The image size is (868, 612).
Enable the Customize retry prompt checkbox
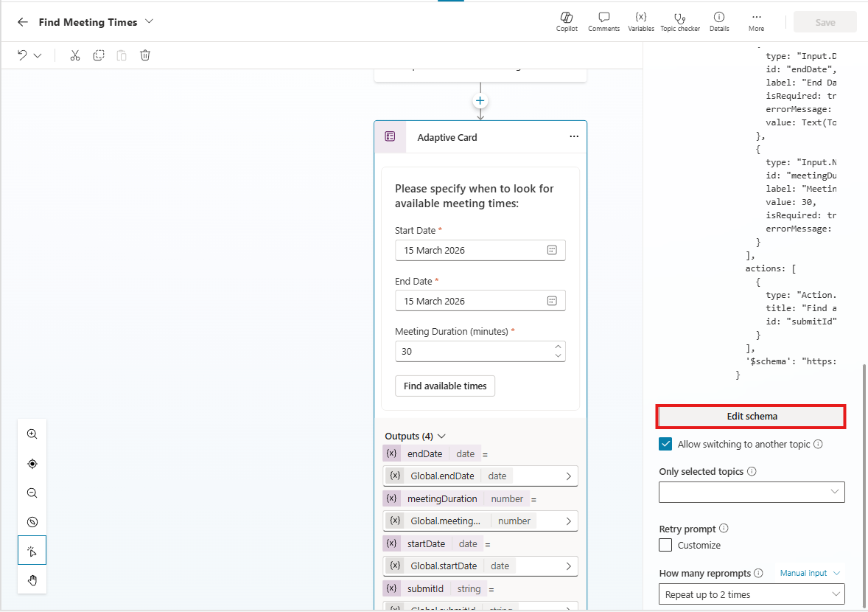[665, 545]
